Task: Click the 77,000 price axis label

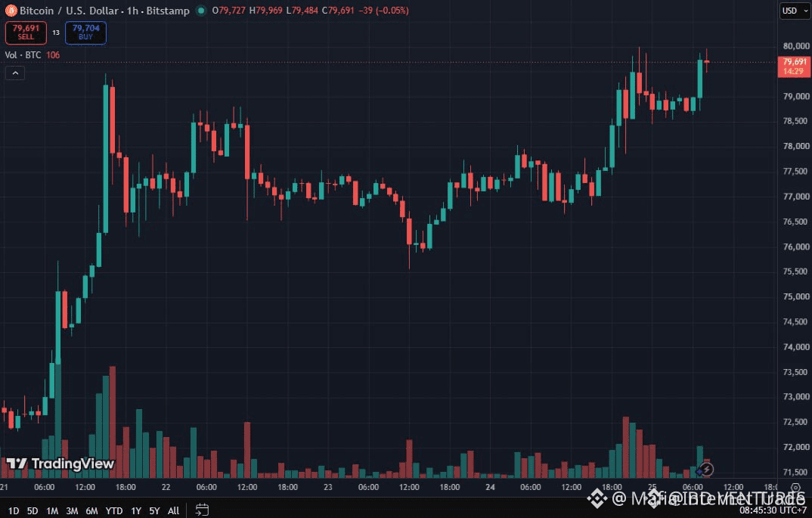Action: click(796, 197)
